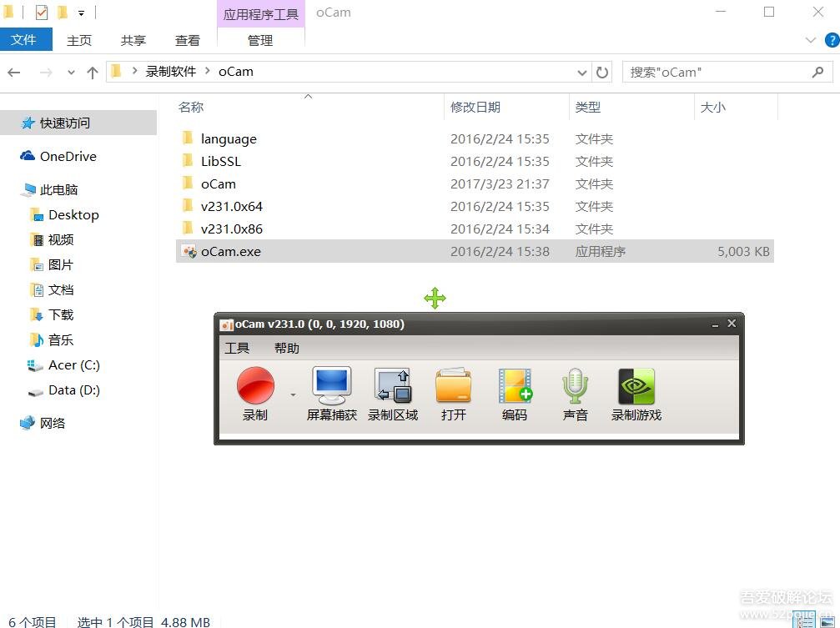Image resolution: width=840 pixels, height=628 pixels.
Task: Click the Screen Capture monitor icon
Action: (x=331, y=388)
